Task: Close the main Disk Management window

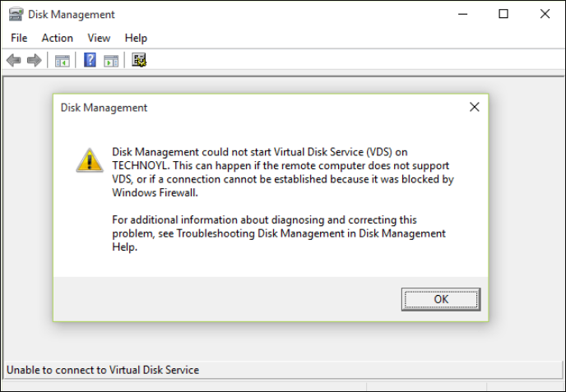Action: click(545, 14)
